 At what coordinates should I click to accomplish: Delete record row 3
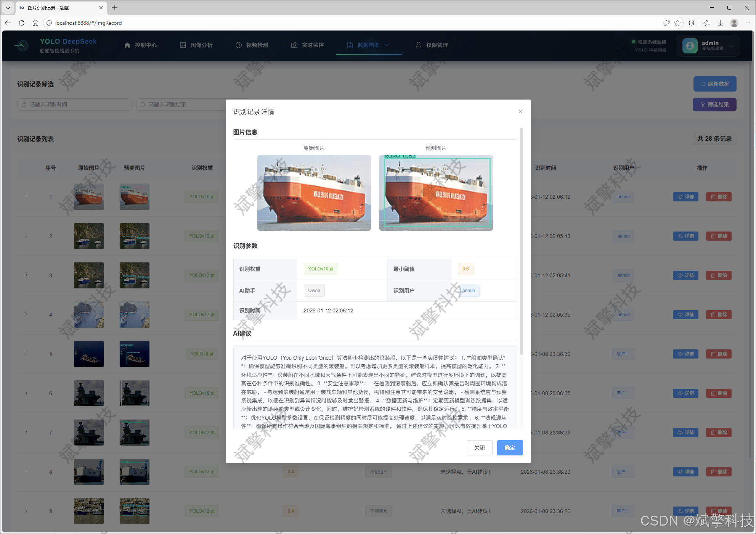[718, 275]
